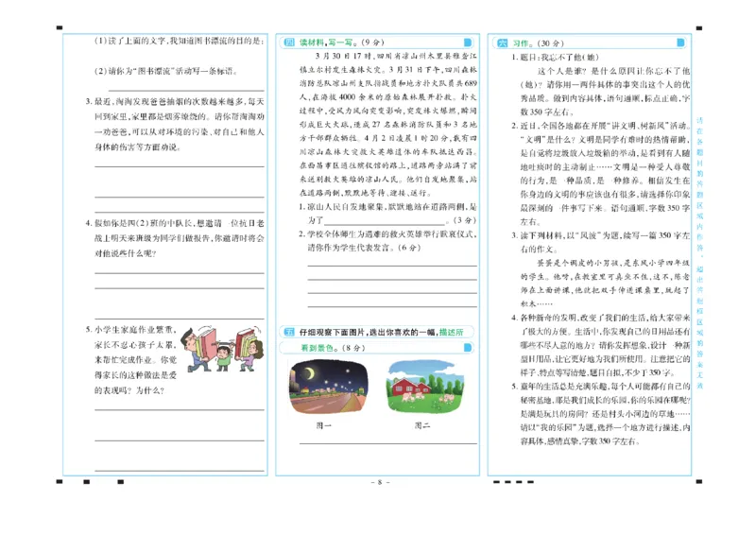Viewport: 756px width, 535px height.
Task: Click essay prompt 2 about '讲文明、树新风'
Action: click(601, 173)
